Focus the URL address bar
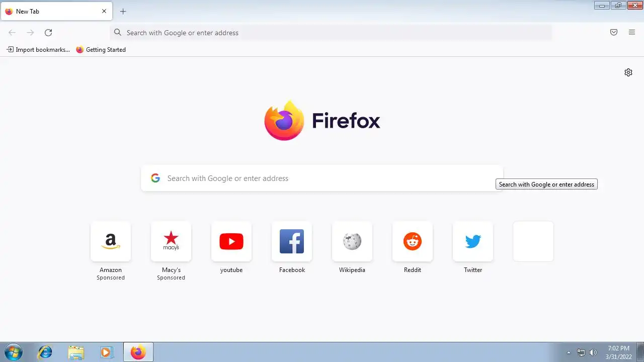This screenshot has height=362, width=644. click(x=331, y=33)
